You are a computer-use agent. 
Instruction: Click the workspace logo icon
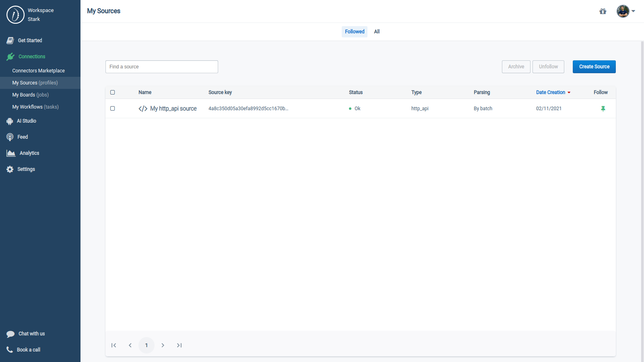tap(15, 15)
